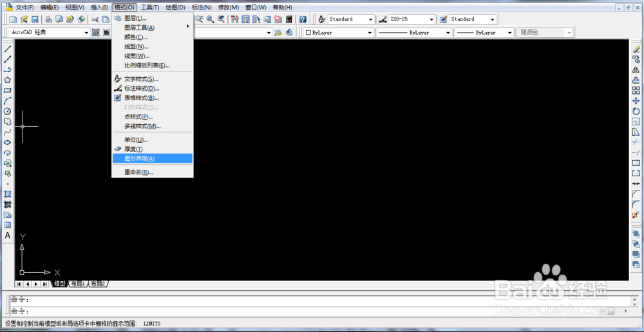Click the Array tool
Viewport: 644px width, 332px height.
pos(636,90)
